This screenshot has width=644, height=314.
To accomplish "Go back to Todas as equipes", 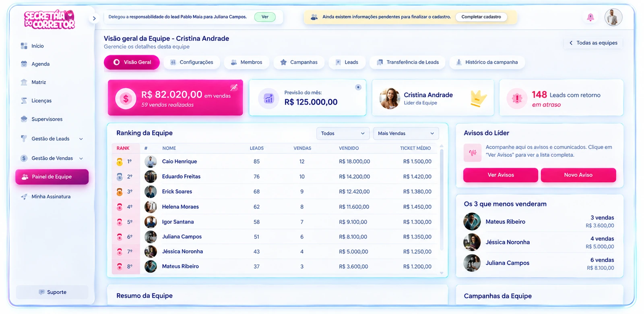I will point(593,43).
